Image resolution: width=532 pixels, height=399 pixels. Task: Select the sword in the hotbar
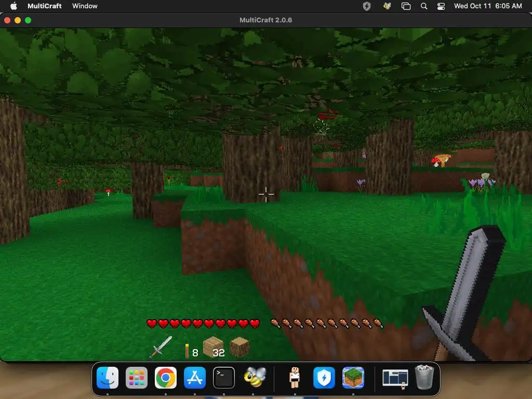point(161,347)
